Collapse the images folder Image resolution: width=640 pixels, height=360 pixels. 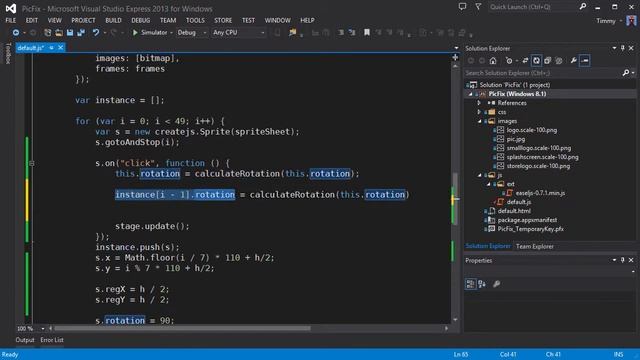pos(480,121)
